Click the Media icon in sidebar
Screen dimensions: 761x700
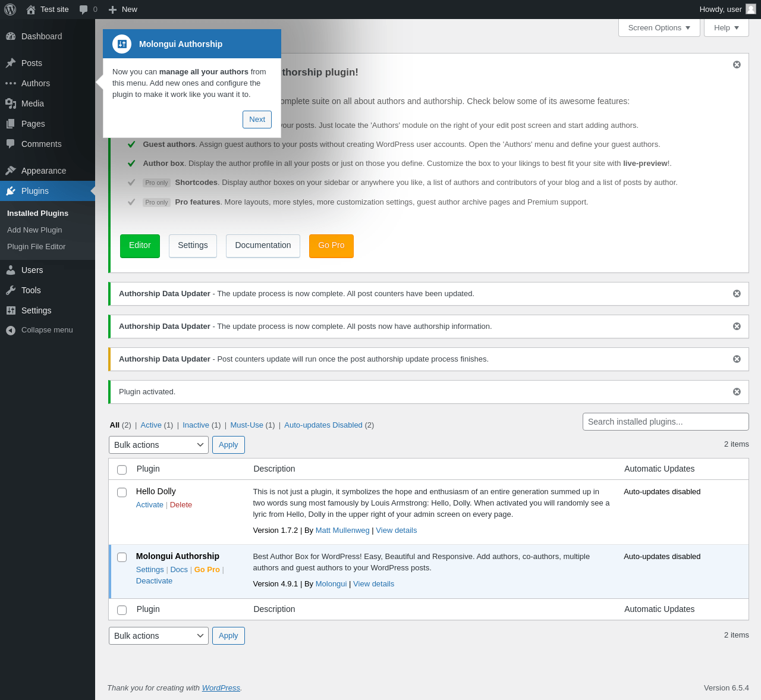click(11, 103)
